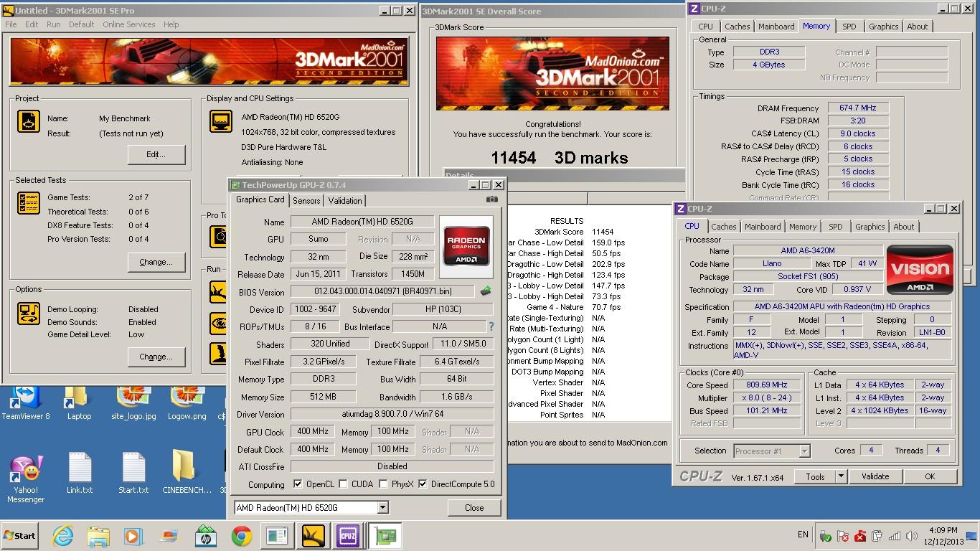Click the Radeon Graphics logo in GPU-Z
The image size is (980, 551).
466,247
